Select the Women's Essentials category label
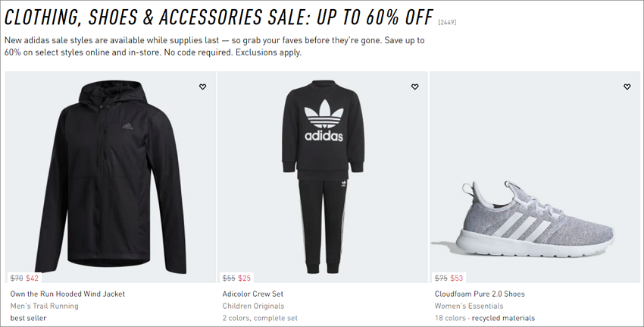Viewport: 644px width, 327px height. [x=469, y=306]
